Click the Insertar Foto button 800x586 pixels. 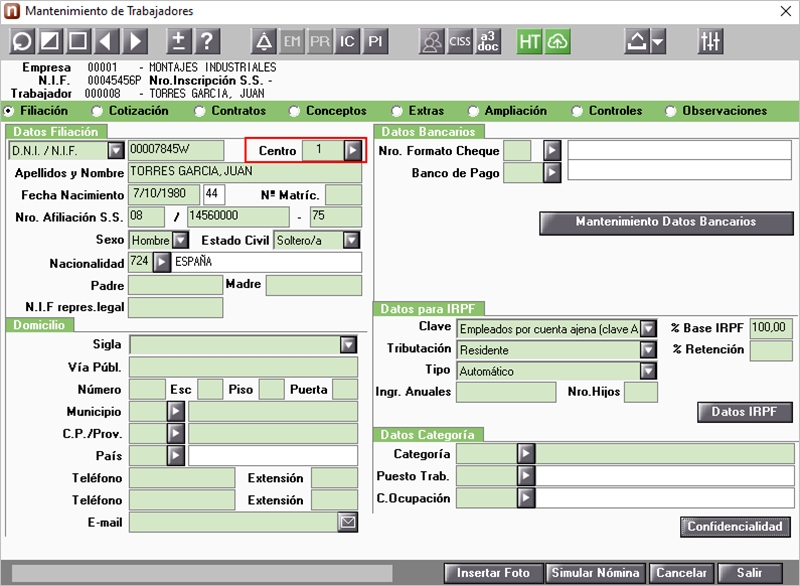click(493, 573)
